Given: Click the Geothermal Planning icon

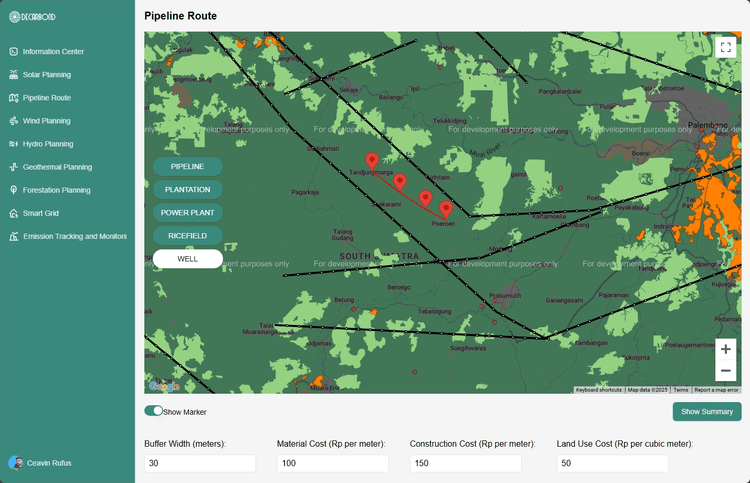Looking at the screenshot, I should coord(14,167).
